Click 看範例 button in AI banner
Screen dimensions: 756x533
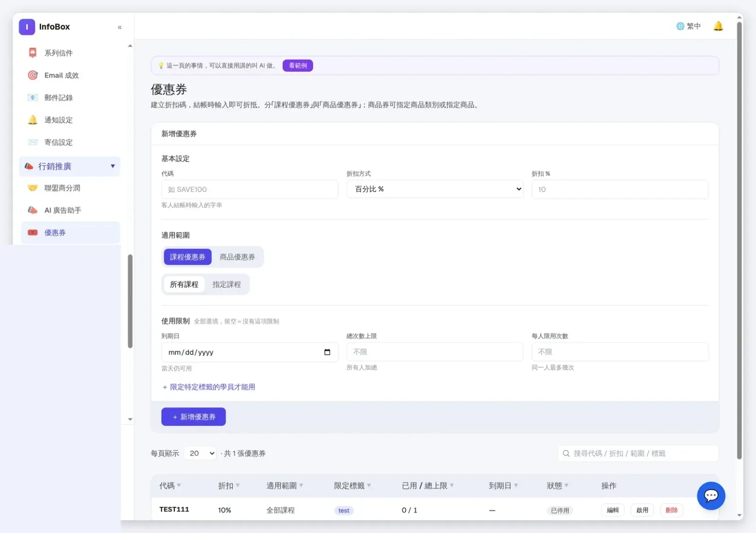[x=298, y=66]
